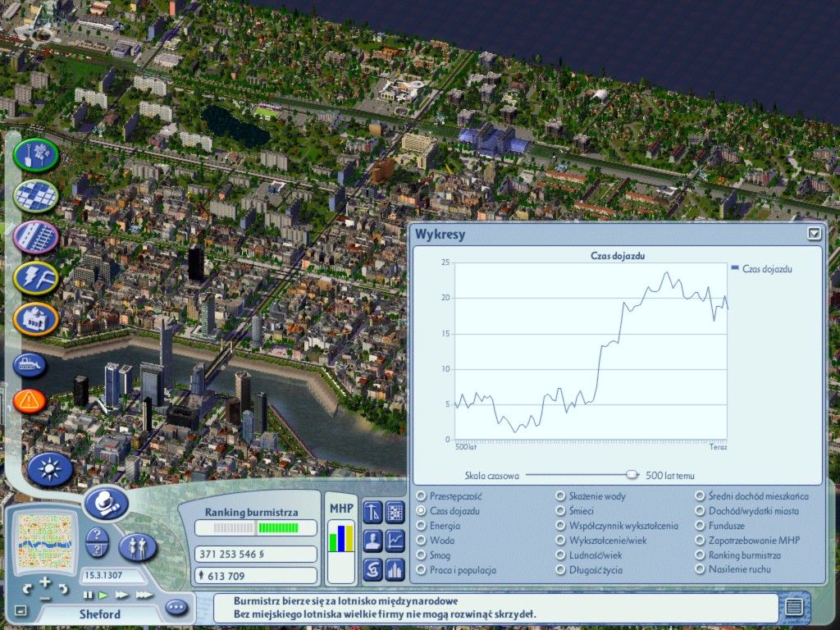Select the Współczynnik wykształcenia radio button

[x=560, y=526]
